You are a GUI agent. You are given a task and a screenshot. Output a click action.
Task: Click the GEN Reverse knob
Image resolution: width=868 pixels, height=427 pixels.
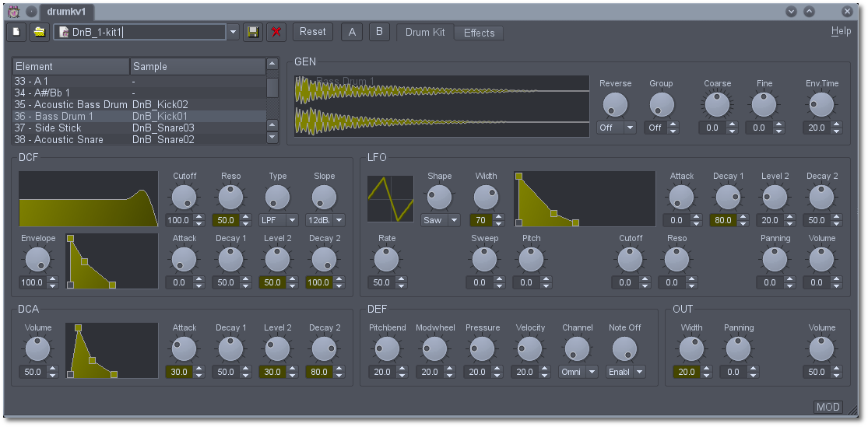pos(615,104)
